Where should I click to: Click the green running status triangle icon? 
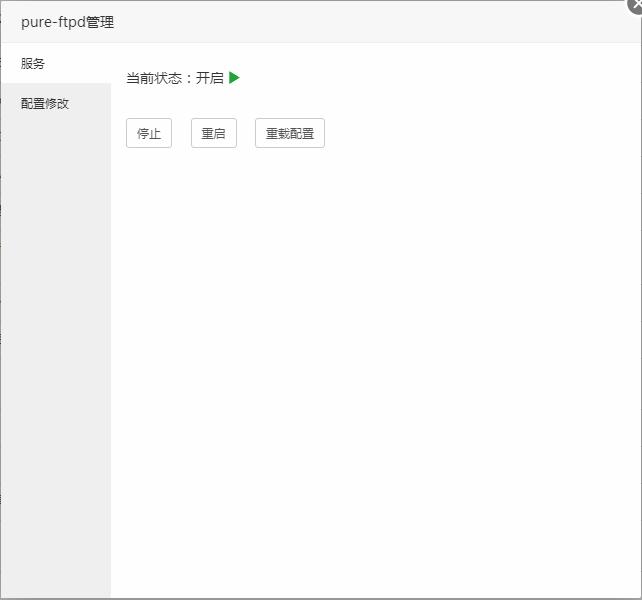234,78
